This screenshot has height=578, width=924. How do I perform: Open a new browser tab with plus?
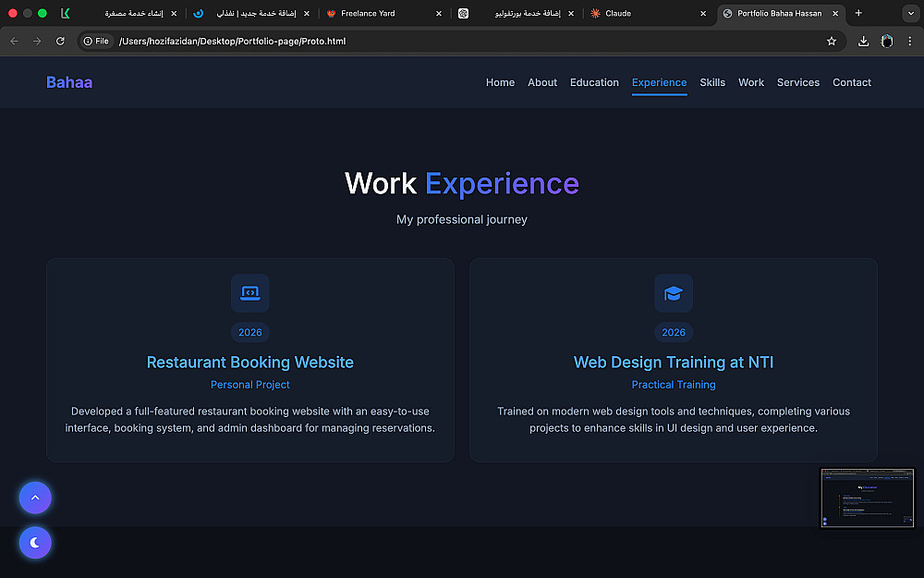pyautogui.click(x=858, y=13)
